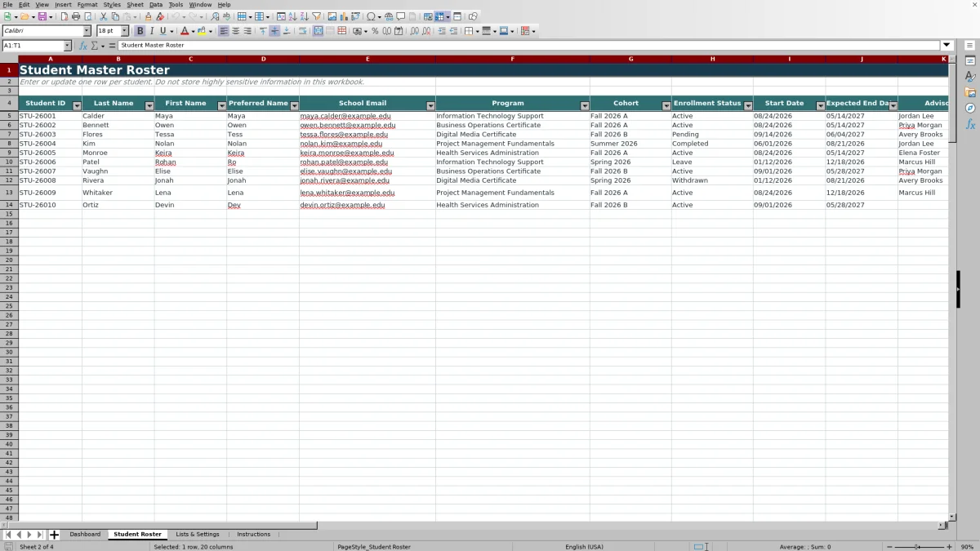Toggle Wrap Text
Image resolution: width=980 pixels, height=551 pixels.
pos(301,31)
